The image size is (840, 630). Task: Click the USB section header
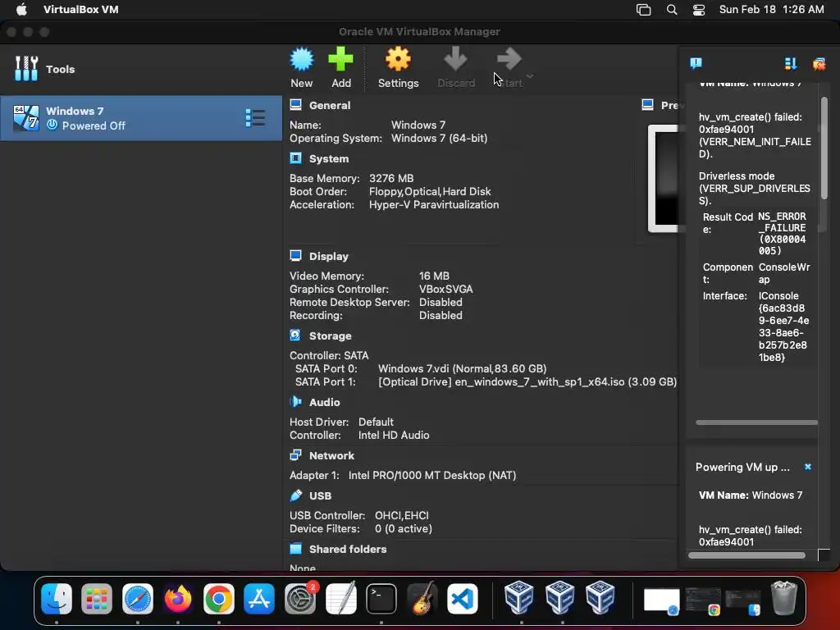point(320,496)
